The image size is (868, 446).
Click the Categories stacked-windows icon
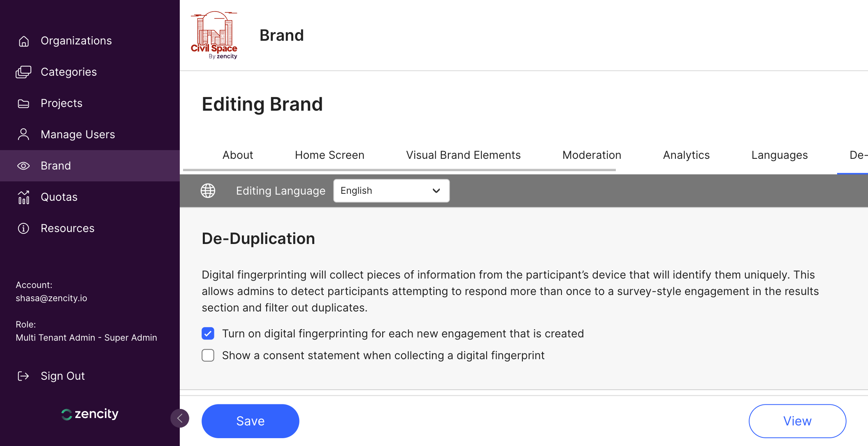click(23, 72)
